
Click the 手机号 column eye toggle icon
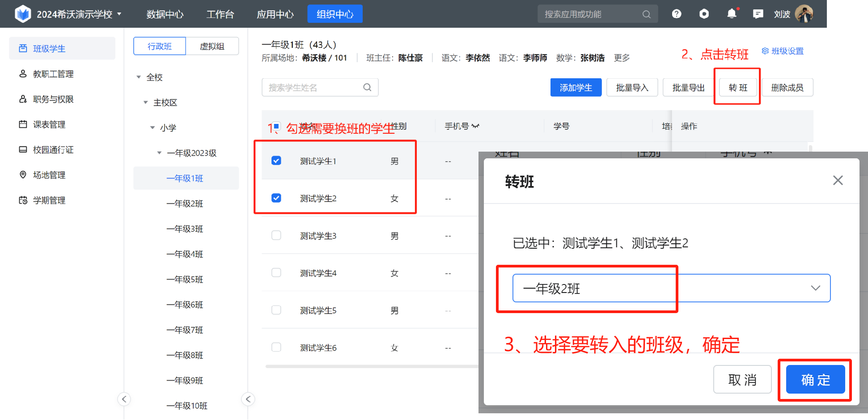(475, 126)
